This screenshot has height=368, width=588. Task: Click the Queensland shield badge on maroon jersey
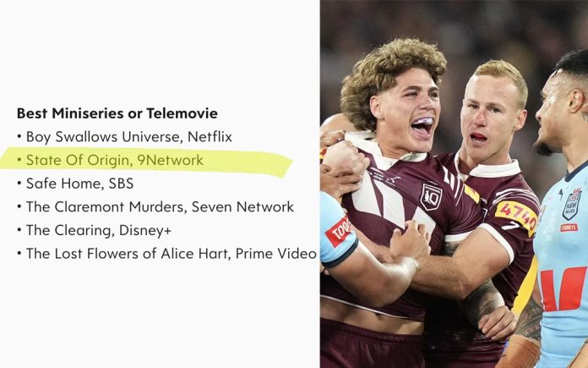[431, 197]
